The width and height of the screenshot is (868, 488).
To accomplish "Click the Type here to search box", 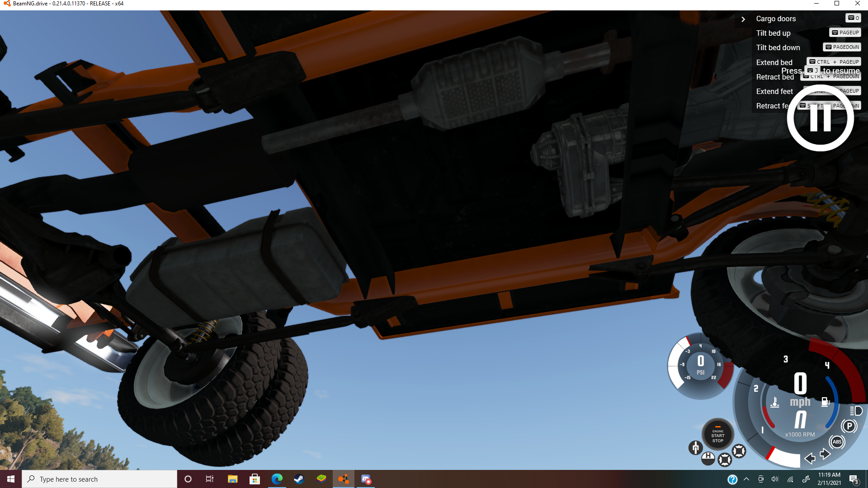I will coord(99,479).
